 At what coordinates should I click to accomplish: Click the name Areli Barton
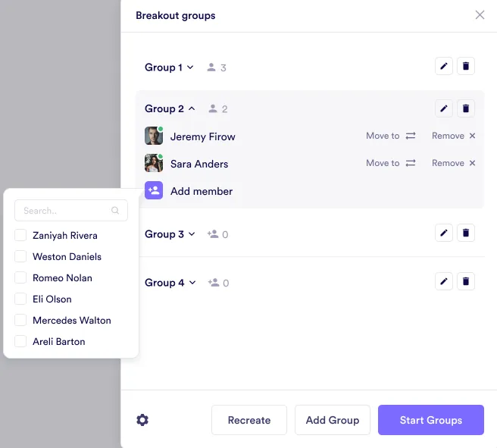(59, 341)
